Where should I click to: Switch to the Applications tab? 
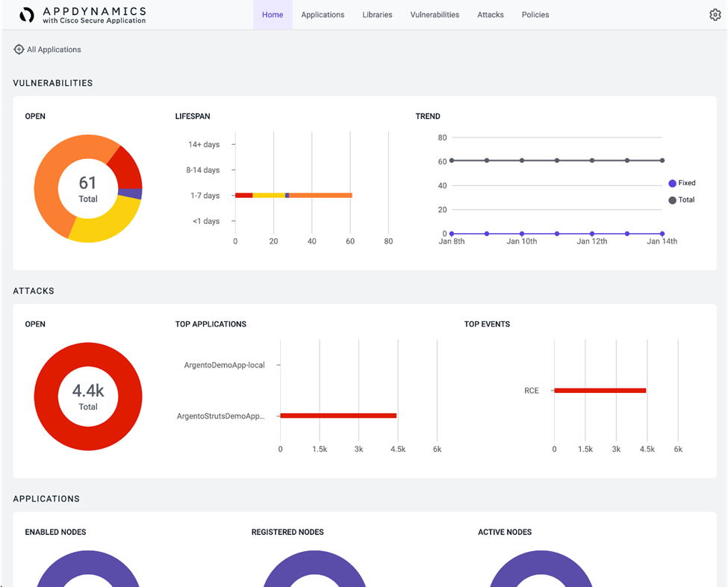[x=323, y=15]
